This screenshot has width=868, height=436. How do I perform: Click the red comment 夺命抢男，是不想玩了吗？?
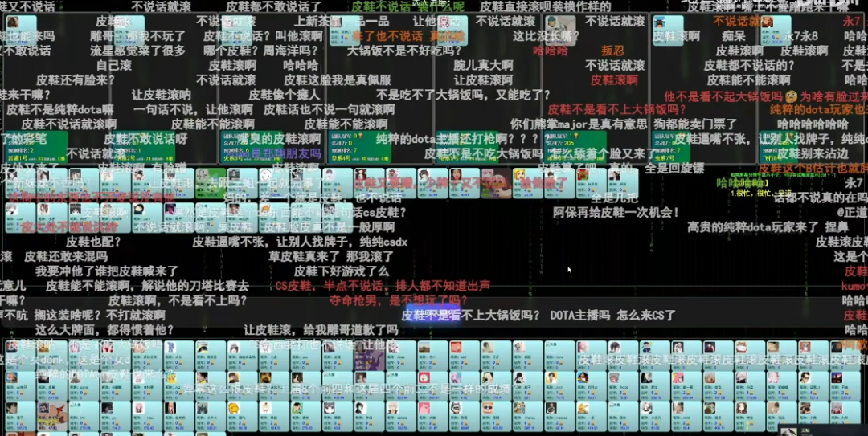pyautogui.click(x=398, y=300)
